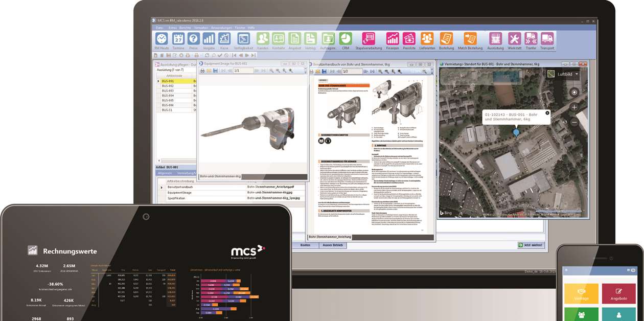Open the green Auftragsnr. icon
The image size is (644, 321).
(x=328, y=39)
